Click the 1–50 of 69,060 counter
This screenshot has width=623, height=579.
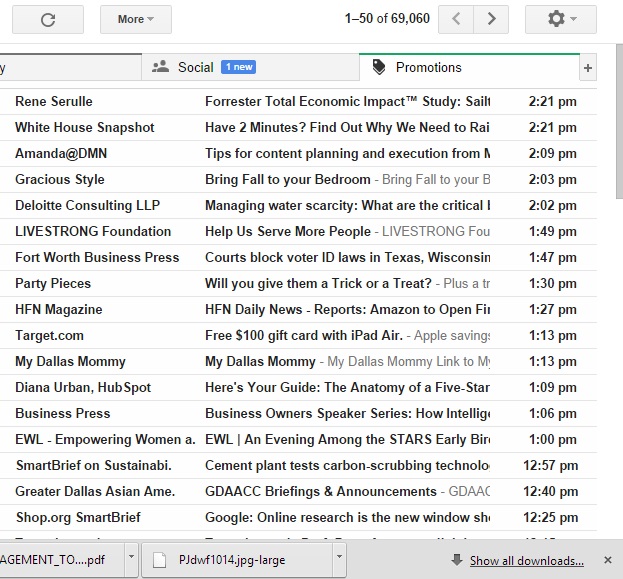[387, 19]
